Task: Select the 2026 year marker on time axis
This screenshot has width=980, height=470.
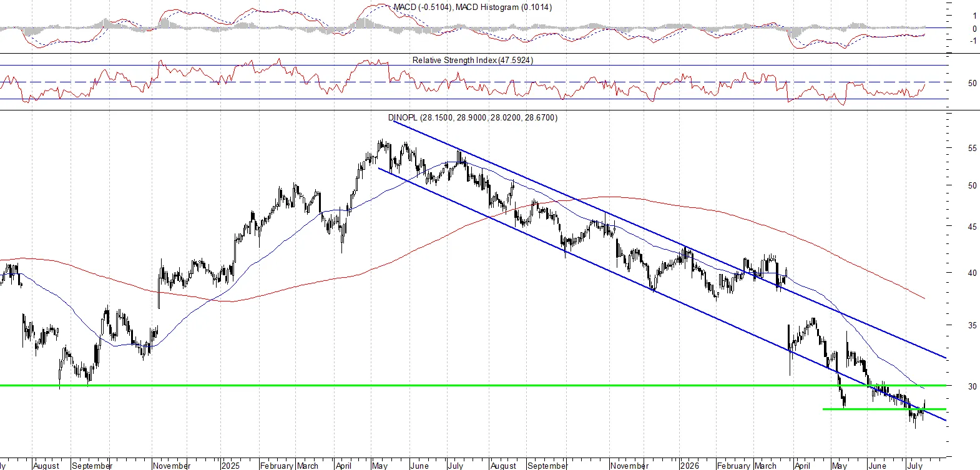Action: click(690, 466)
